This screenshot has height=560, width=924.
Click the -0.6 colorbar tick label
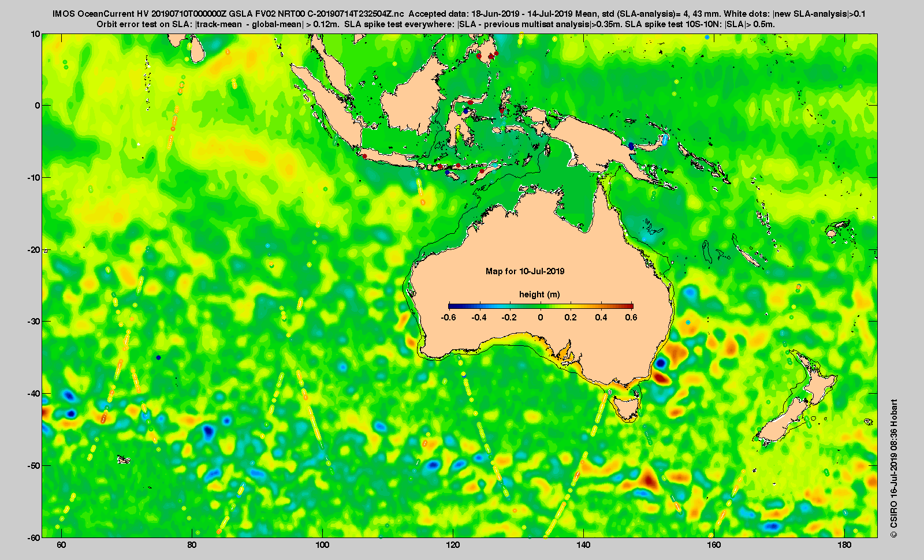point(448,318)
